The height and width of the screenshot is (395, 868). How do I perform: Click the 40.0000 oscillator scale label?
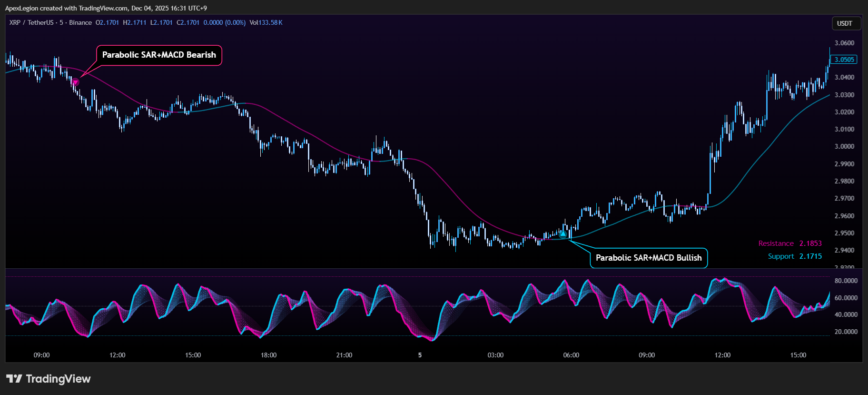pyautogui.click(x=846, y=314)
